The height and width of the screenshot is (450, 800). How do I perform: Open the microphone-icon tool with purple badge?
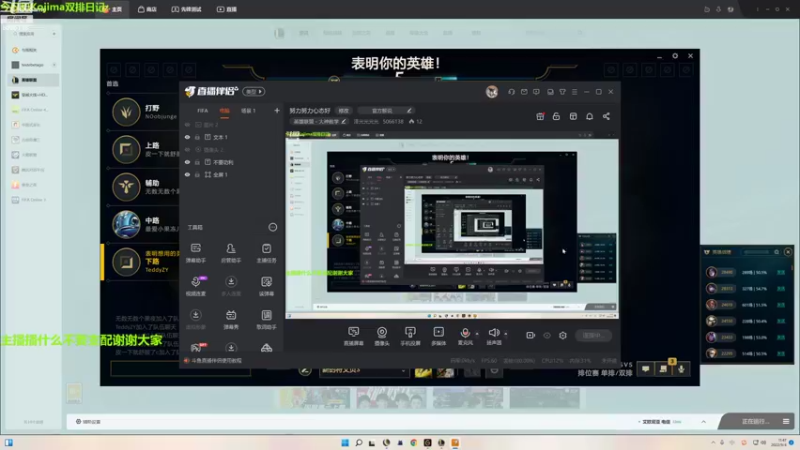pos(196,286)
